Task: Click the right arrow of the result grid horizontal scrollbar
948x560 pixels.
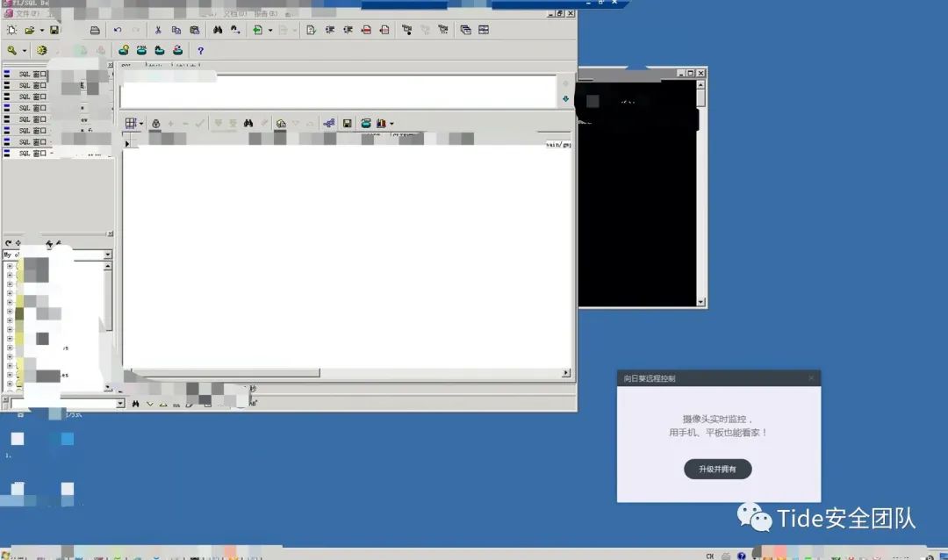Action: [566, 373]
